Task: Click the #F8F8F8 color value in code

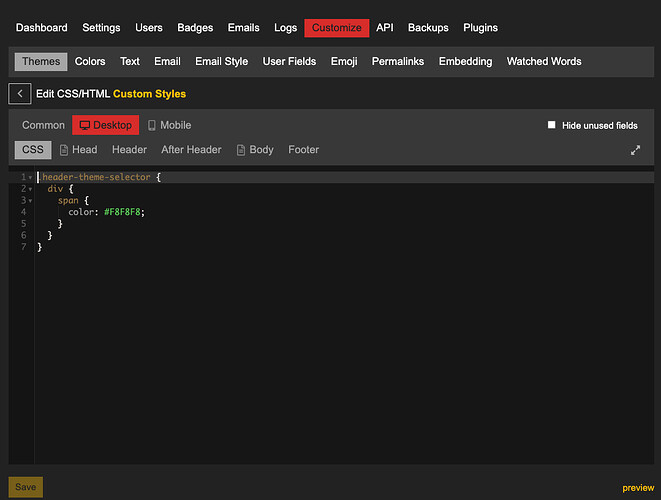Action: 122,212
